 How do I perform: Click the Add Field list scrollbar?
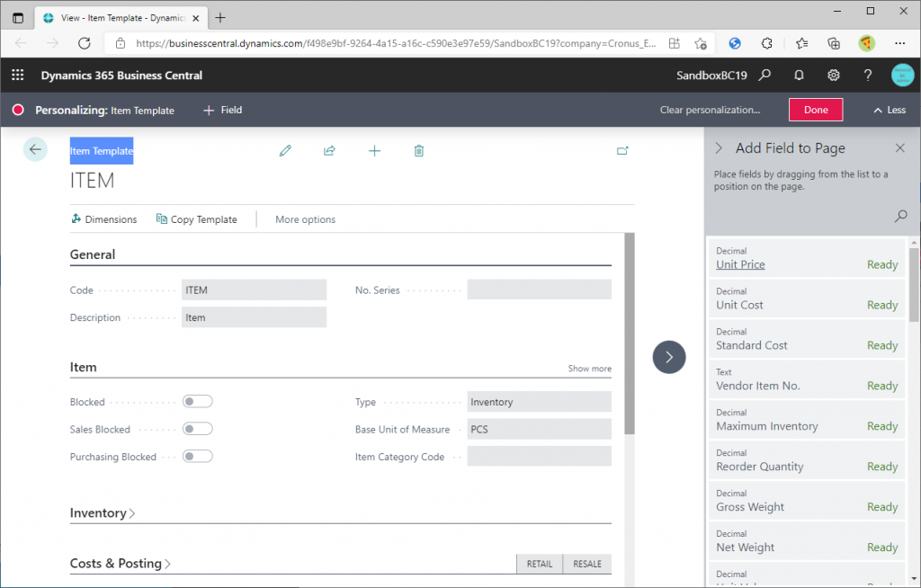coord(914,285)
